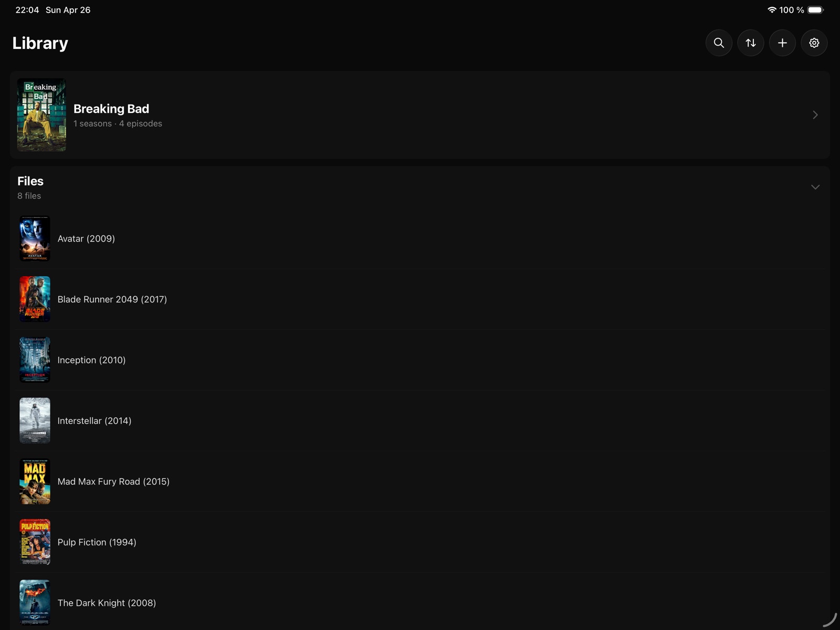The width and height of the screenshot is (840, 630).
Task: Open Breaking Bad via right chevron
Action: pos(815,115)
